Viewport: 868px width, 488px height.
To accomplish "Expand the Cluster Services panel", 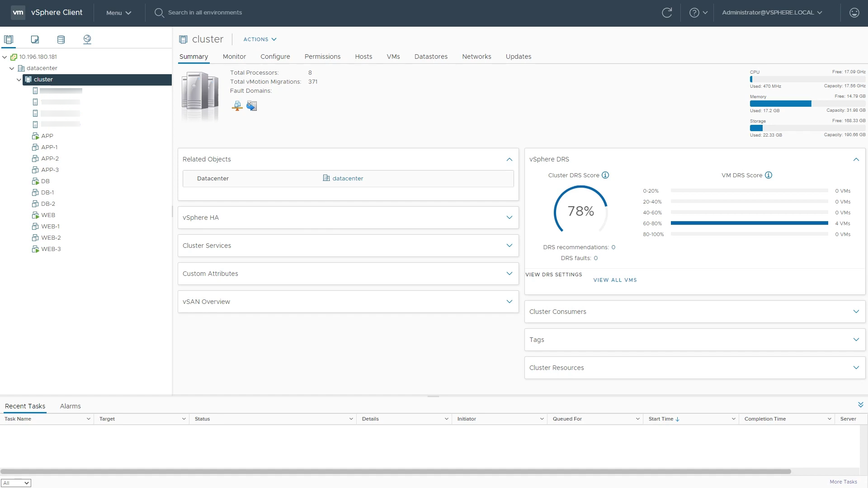I will [509, 246].
